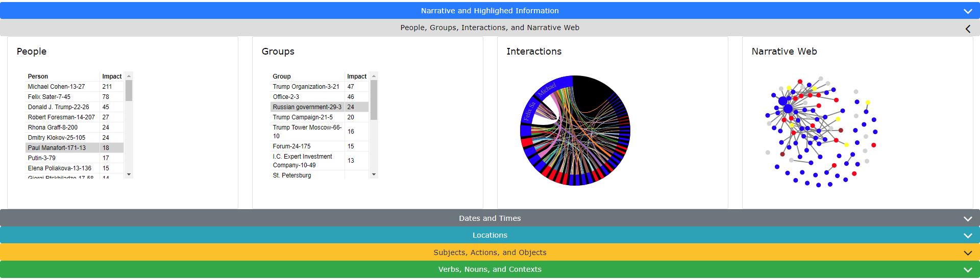
Task: Click the Michael arc in chord diagram
Action: [549, 87]
